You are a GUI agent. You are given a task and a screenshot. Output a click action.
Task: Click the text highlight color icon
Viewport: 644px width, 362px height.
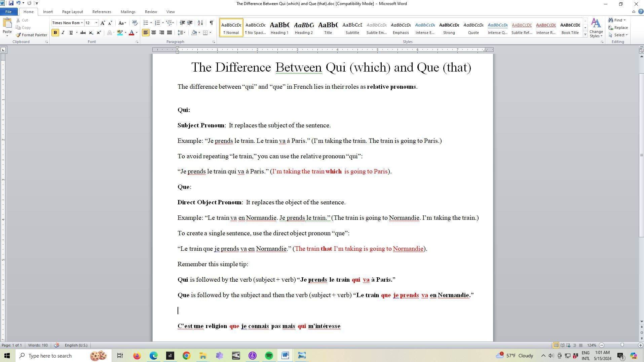(x=120, y=33)
